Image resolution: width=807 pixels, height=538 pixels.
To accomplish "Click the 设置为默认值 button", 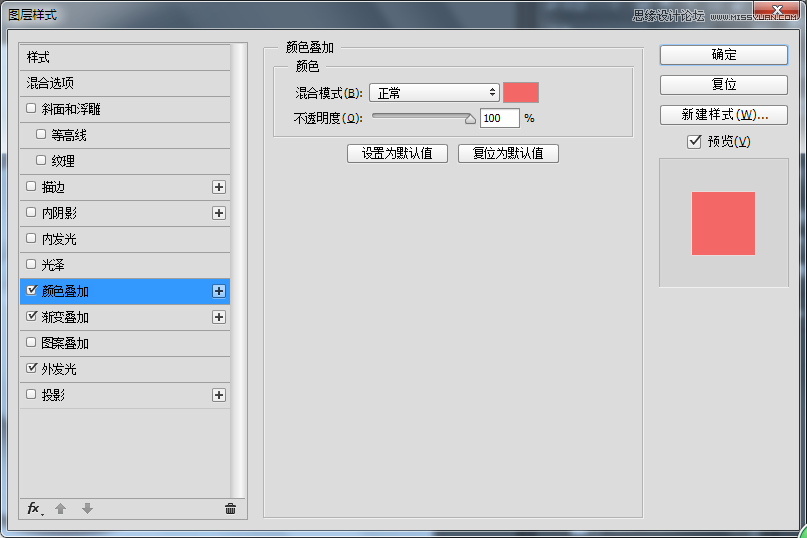I will [397, 153].
